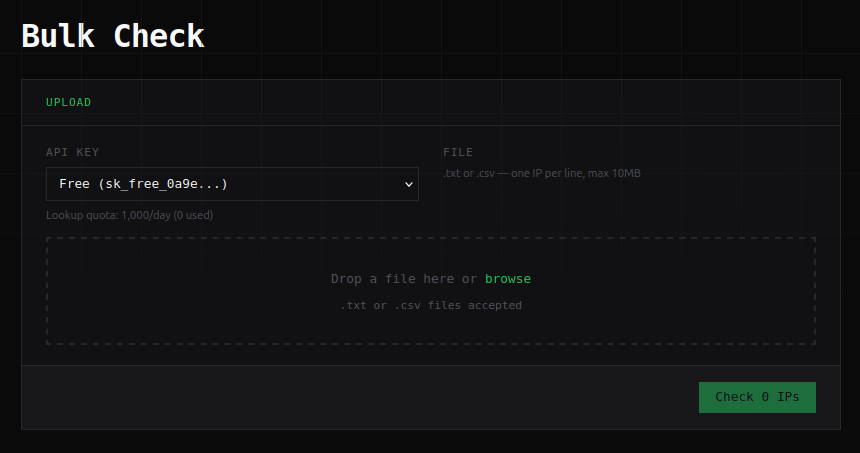Select the UPLOAD section header label
This screenshot has width=860, height=453.
click(x=68, y=102)
